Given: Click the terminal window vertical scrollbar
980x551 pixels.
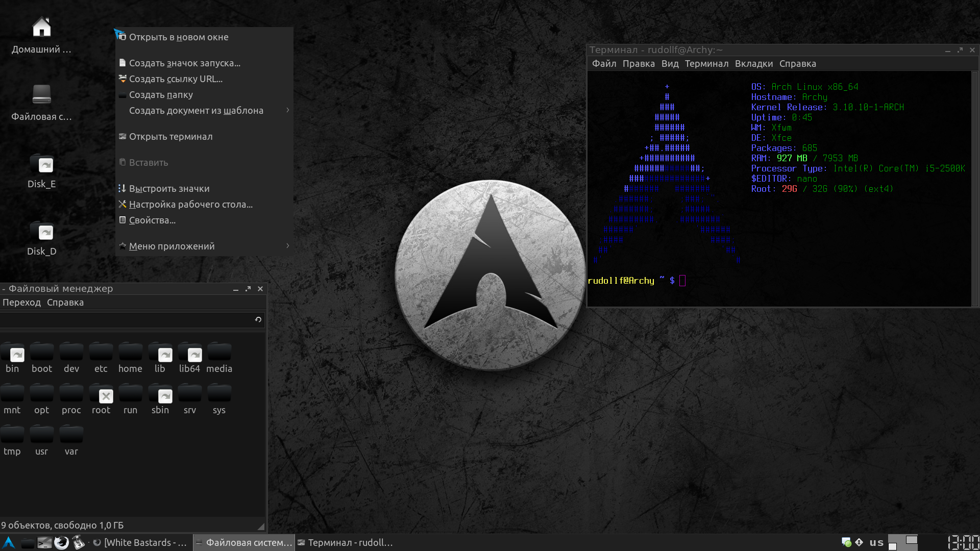Looking at the screenshot, I should point(975,188).
